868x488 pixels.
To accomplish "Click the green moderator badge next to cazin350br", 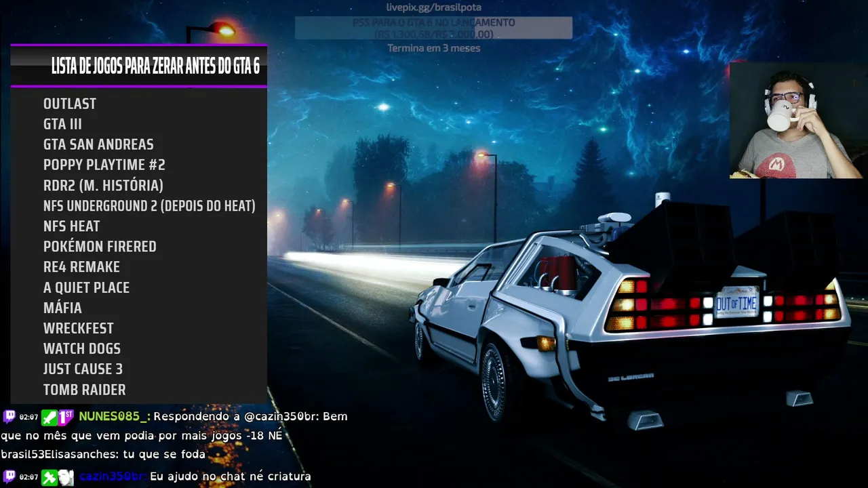I will tap(50, 477).
